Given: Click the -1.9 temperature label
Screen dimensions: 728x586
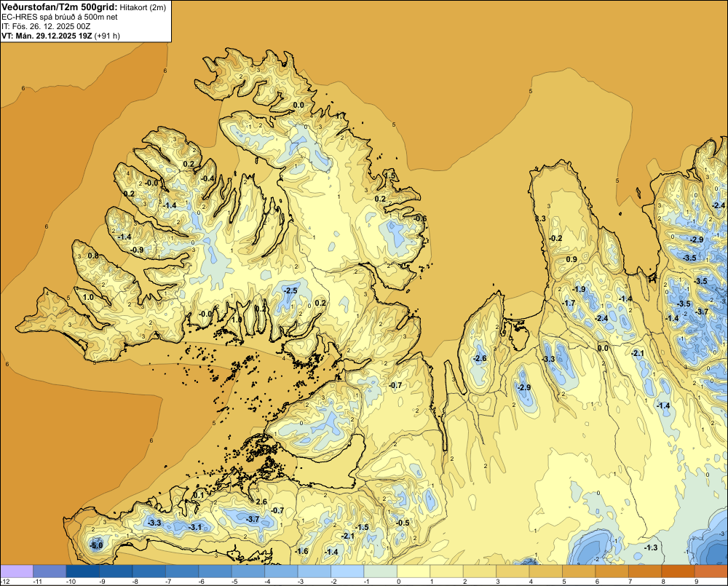Looking at the screenshot, I should point(579,289).
